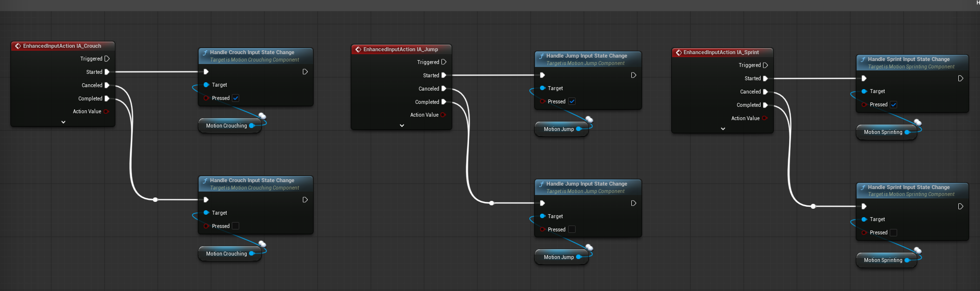Uncheck Pressed on Handle Crouch node connected to Started
The height and width of the screenshot is (291, 980).
click(236, 98)
